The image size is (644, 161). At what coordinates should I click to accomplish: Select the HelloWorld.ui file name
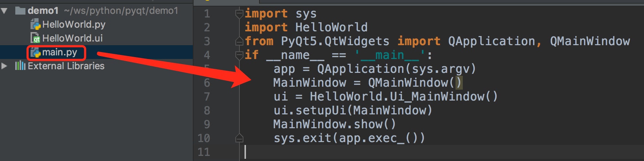[x=72, y=38]
